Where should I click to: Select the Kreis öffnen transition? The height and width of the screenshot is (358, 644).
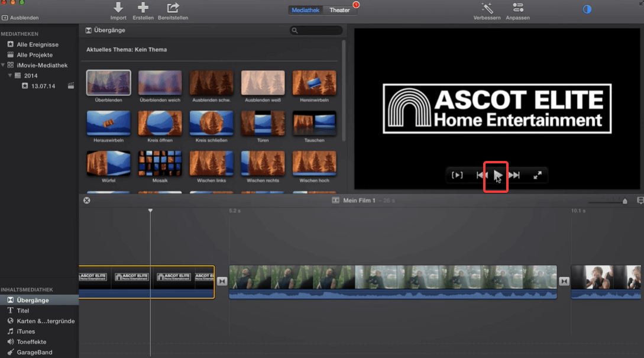point(160,123)
